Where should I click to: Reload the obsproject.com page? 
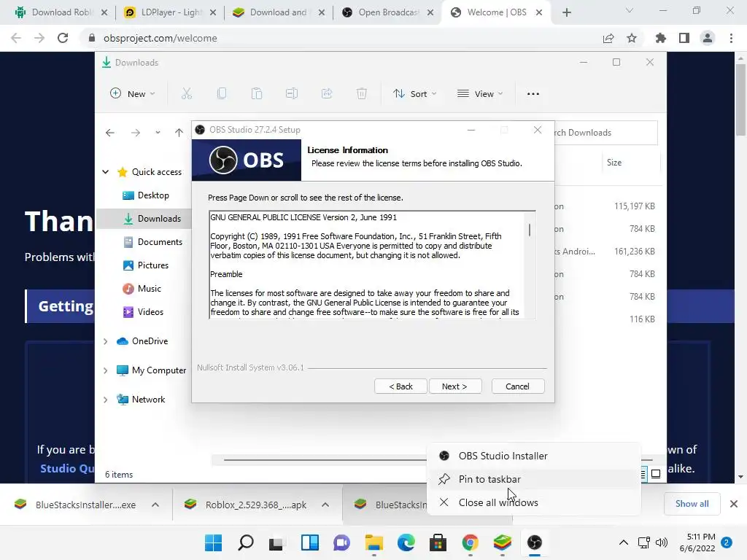coord(63,38)
